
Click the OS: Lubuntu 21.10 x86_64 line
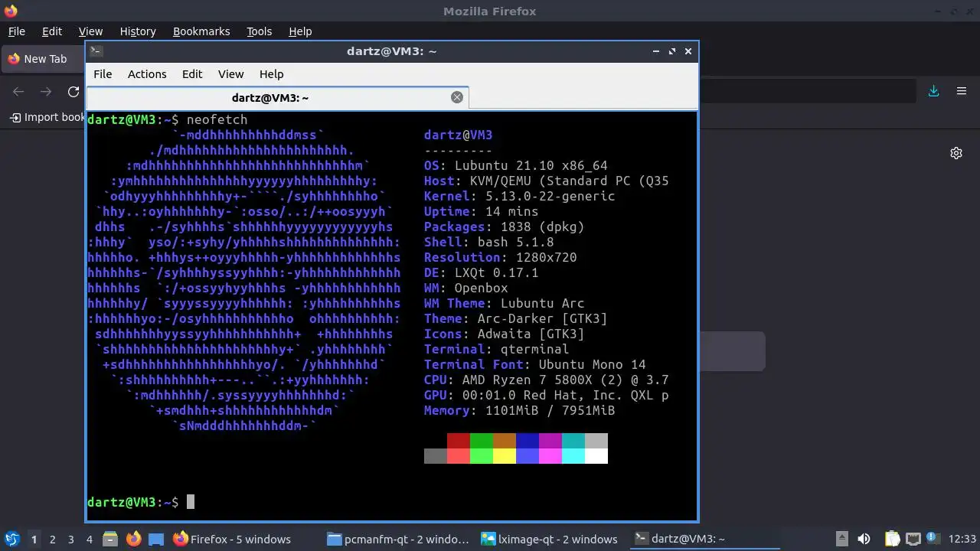point(516,165)
